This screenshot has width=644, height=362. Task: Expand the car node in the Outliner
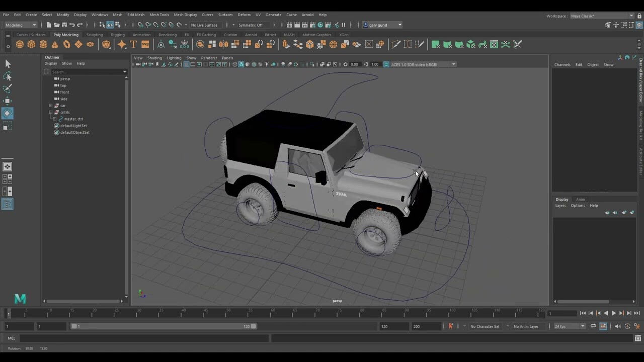click(51, 106)
